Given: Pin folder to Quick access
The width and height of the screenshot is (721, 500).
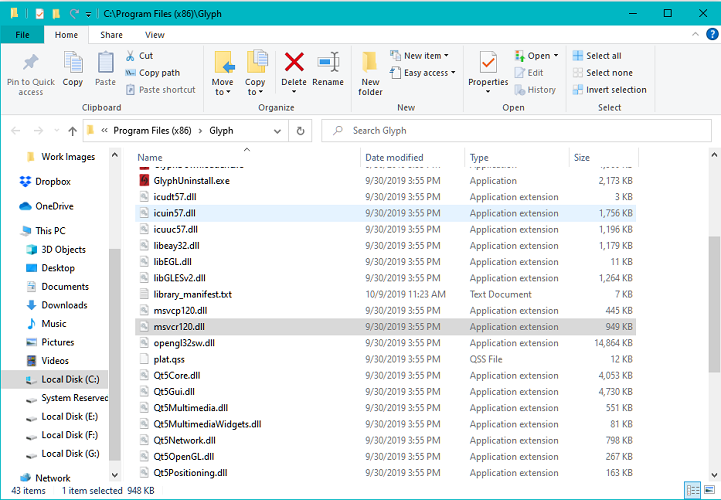Looking at the screenshot, I should click(x=30, y=75).
